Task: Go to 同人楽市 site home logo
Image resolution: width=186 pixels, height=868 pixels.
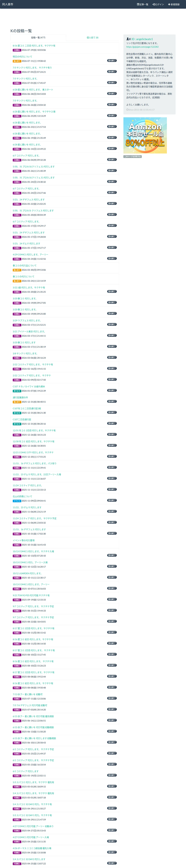Action: [x=8, y=4]
